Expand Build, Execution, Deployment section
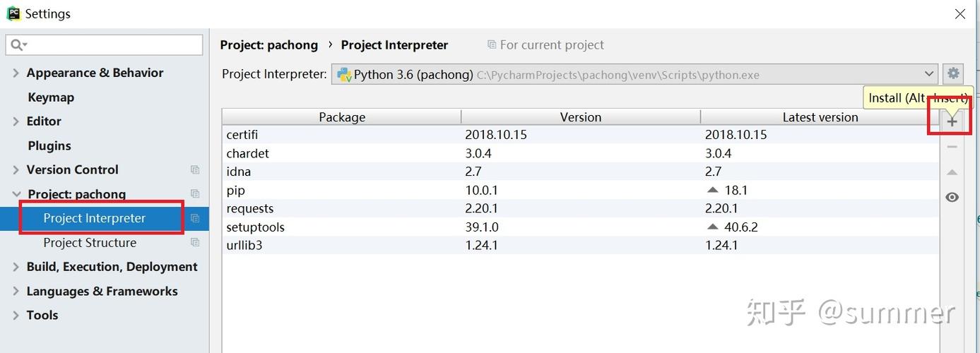Viewport: 980px width, 353px height. [x=16, y=267]
